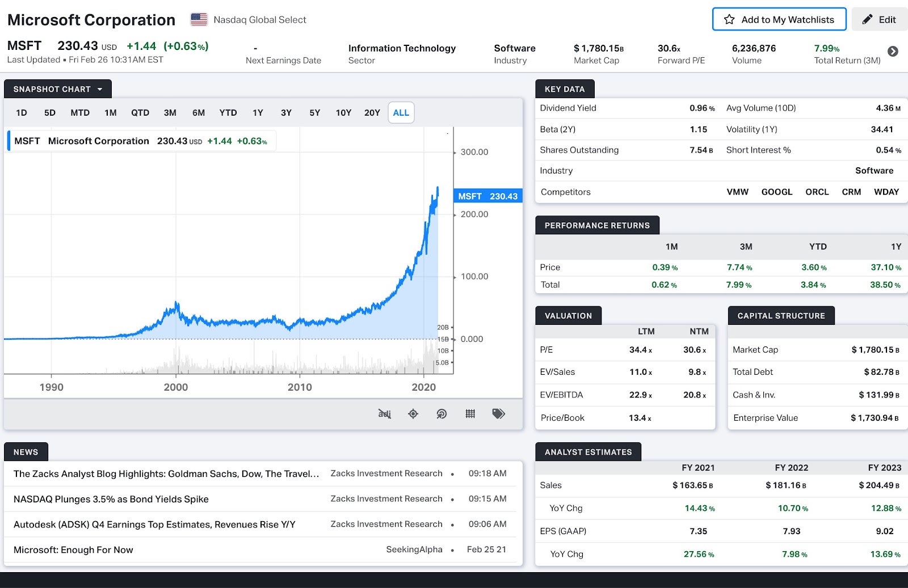The height and width of the screenshot is (588, 908).
Task: Open the Key Data section header
Action: (x=565, y=89)
